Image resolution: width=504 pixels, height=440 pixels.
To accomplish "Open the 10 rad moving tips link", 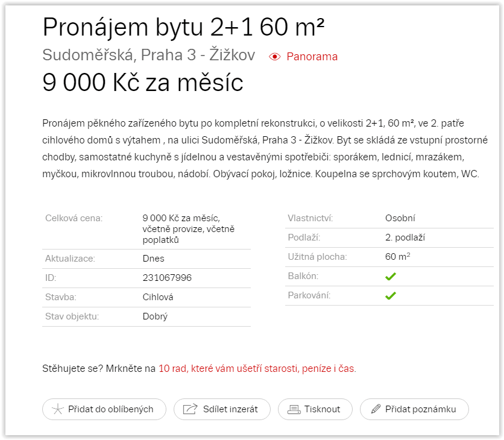I will click(x=257, y=368).
